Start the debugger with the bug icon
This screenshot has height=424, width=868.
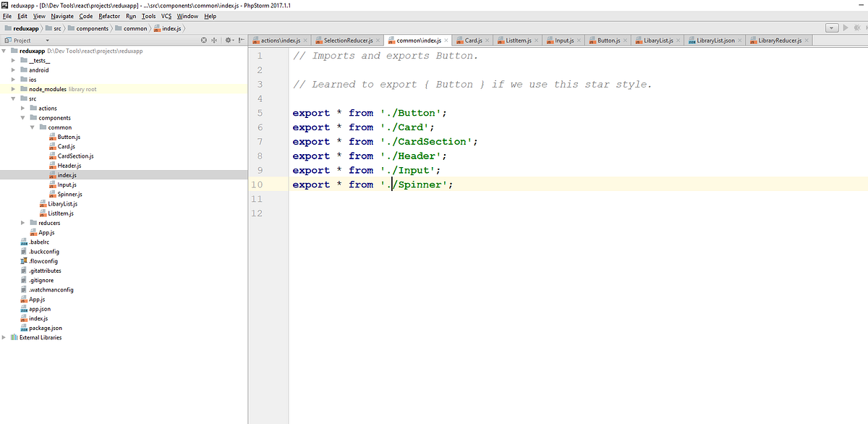click(857, 27)
